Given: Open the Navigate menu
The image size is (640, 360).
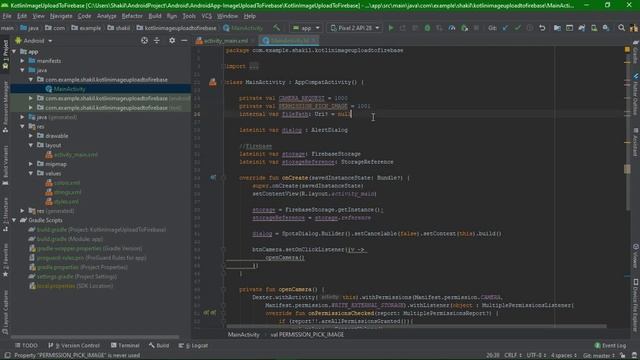Looking at the screenshot, I should tap(61, 16).
